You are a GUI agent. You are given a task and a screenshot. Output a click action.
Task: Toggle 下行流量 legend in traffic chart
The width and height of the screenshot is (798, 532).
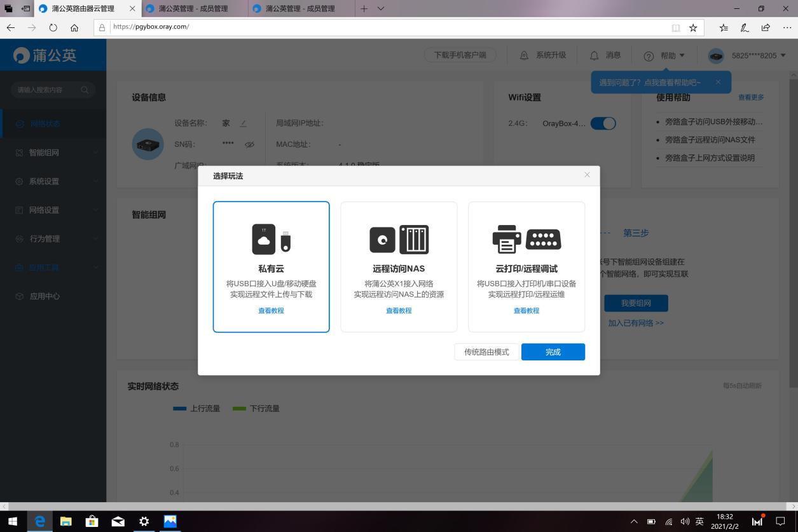point(256,408)
